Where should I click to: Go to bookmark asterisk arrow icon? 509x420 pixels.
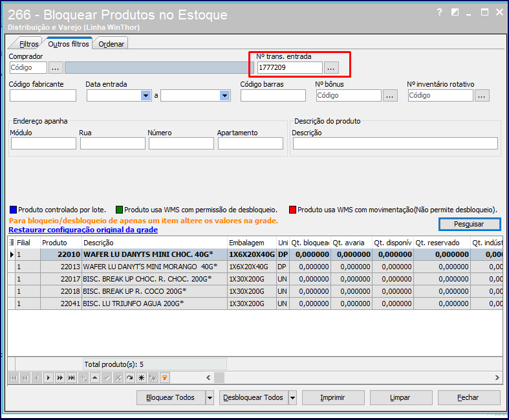click(153, 378)
